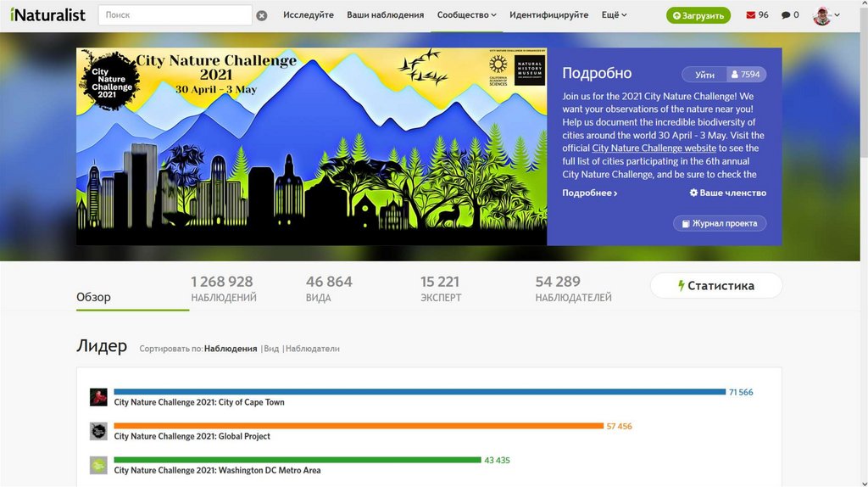
Task: Click the orange Global Project bar
Action: (359, 426)
